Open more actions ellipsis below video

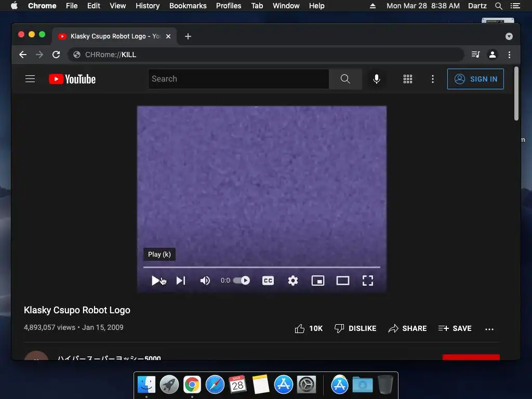pos(489,329)
